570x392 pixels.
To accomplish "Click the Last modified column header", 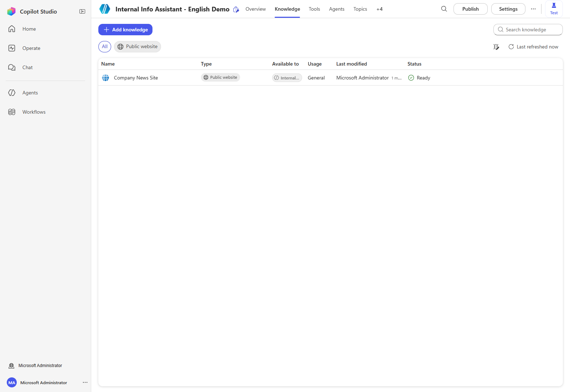I will pos(352,64).
